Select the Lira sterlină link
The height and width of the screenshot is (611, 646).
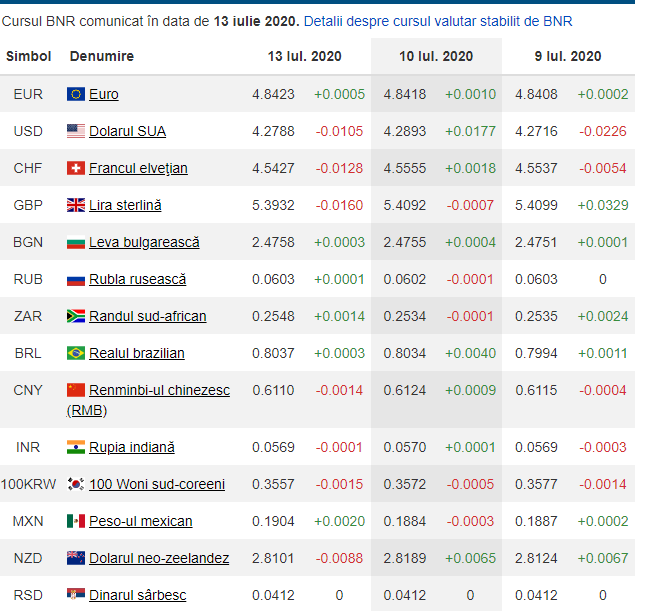125,205
